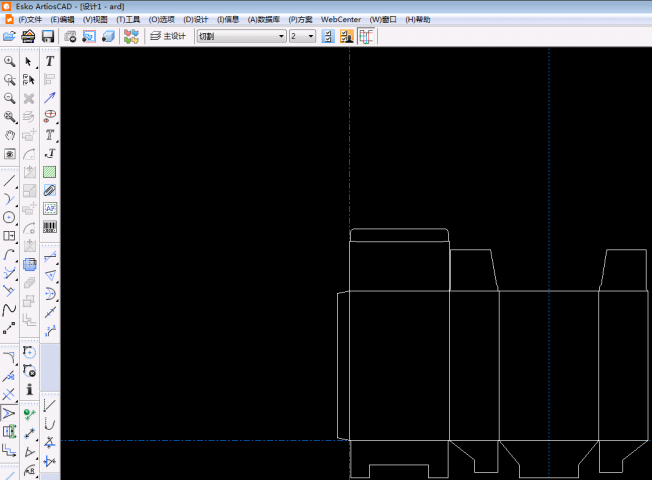Screen dimensions: 652x480
Task: Open the 主设计 layers selector
Action: click(x=168, y=37)
